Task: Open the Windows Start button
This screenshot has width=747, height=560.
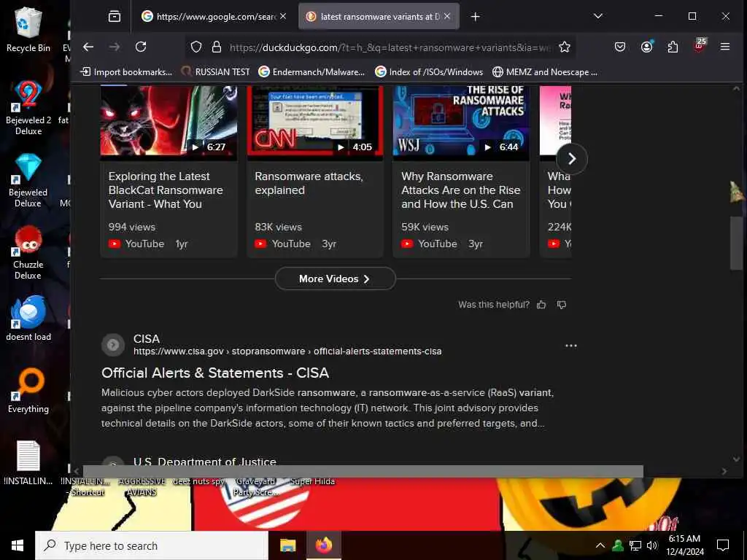Action: coord(18,545)
